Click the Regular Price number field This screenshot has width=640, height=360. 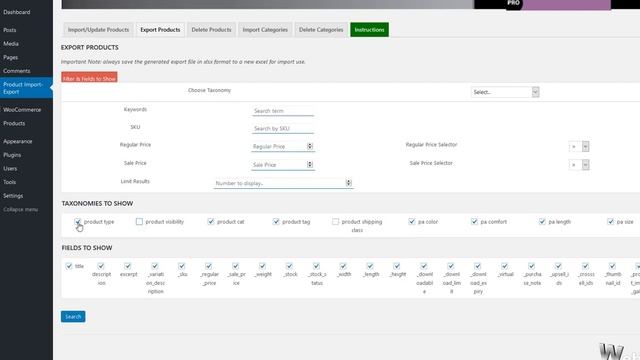point(283,147)
